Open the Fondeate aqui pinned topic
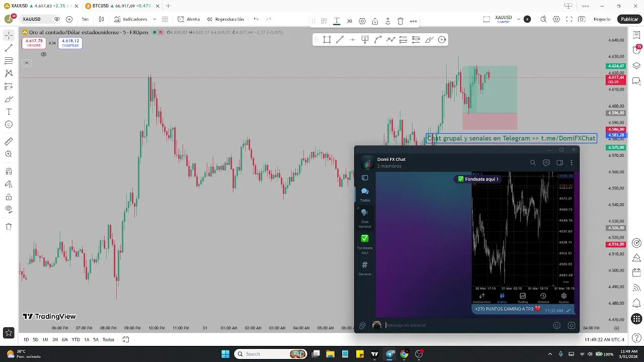Viewport: 644px width, 362px height. 478,179
